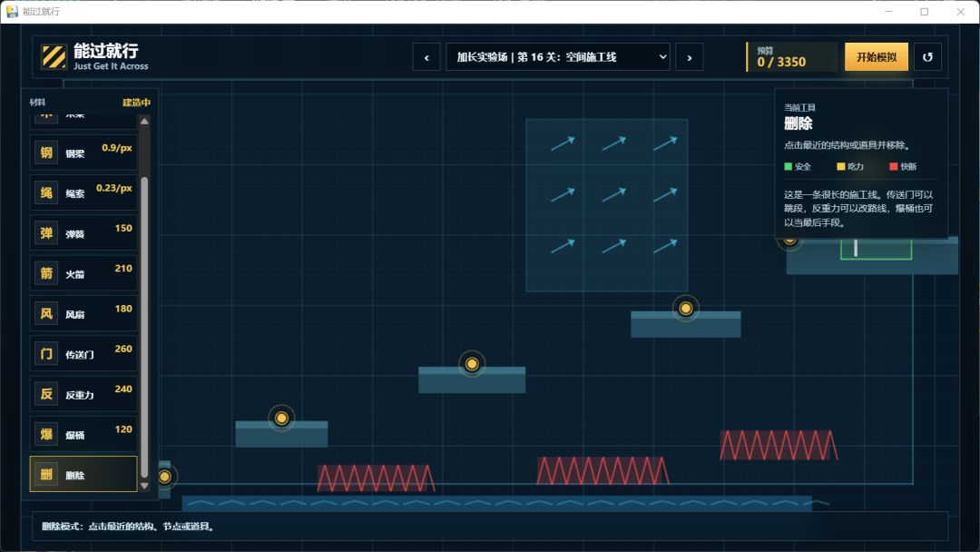Click the window title bar app icon
Screen dimensions: 980x552
coord(12,11)
